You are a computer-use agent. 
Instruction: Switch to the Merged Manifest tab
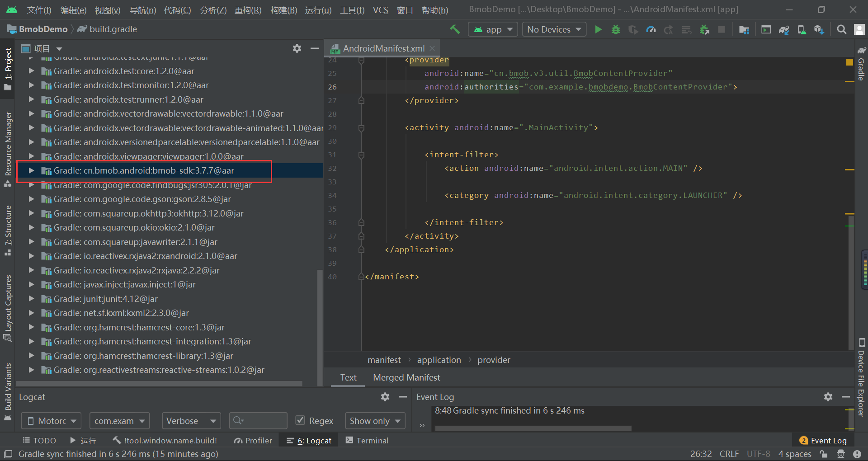[x=406, y=377]
